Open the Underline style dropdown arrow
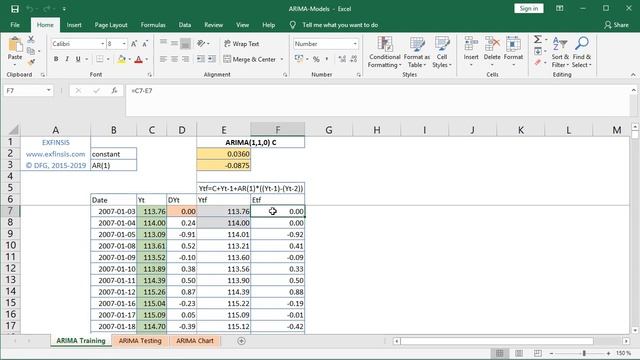Image resolution: width=640 pixels, height=360 pixels. coord(86,59)
